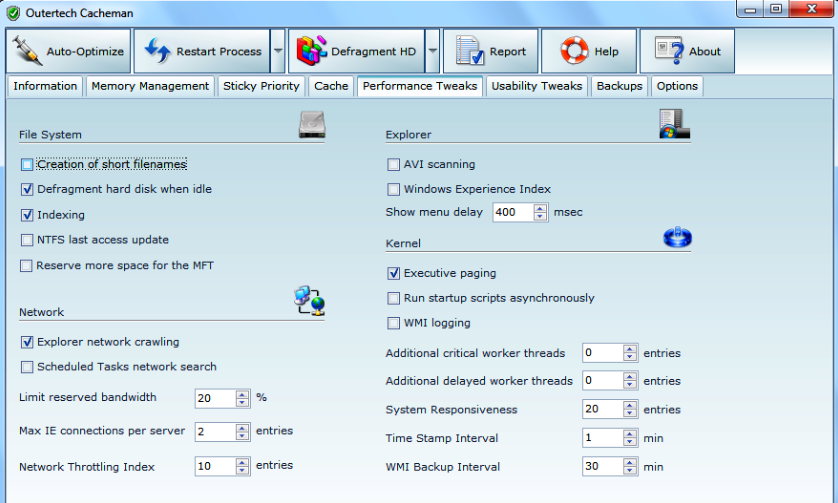Enable Creation of short filenames checkbox
Viewport: 838px width, 503px height.
coord(27,165)
